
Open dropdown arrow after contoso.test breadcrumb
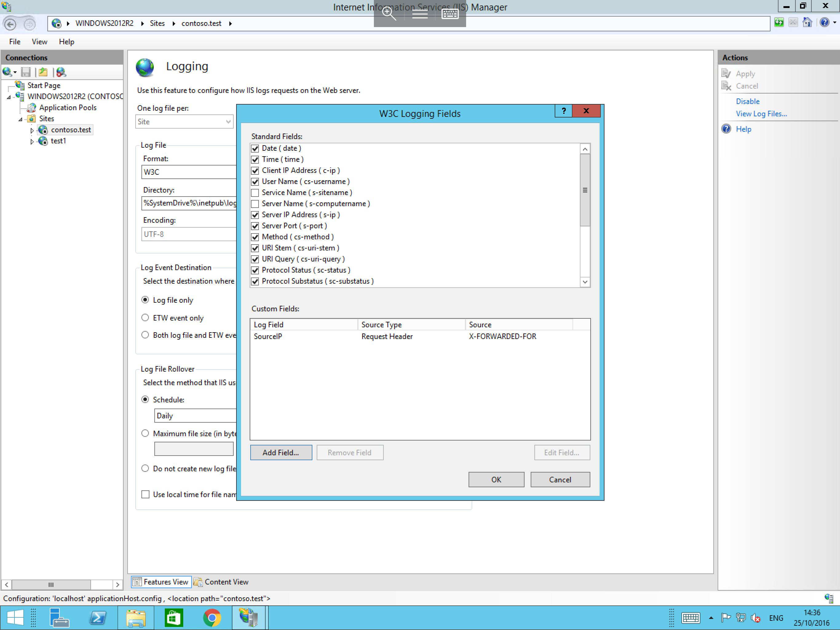tap(231, 24)
